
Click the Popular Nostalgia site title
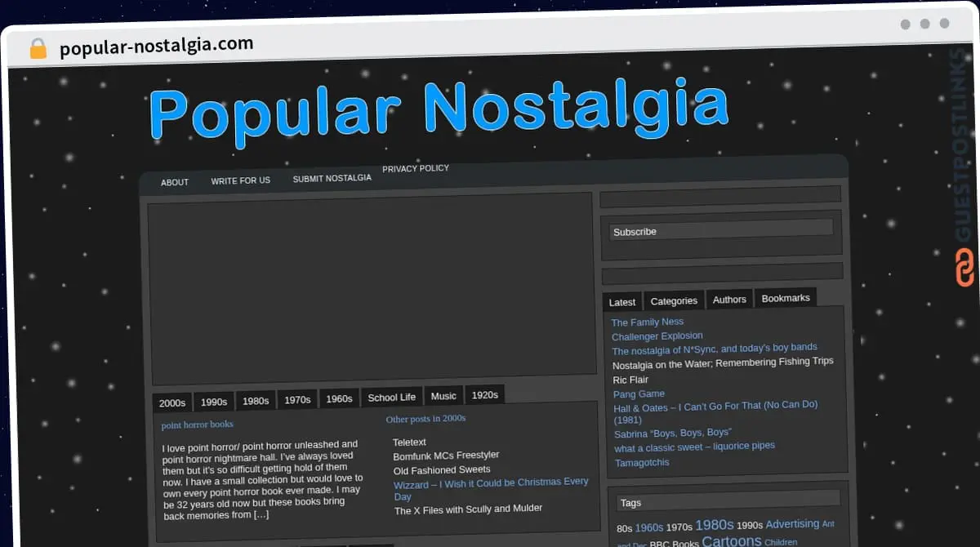pyautogui.click(x=438, y=110)
